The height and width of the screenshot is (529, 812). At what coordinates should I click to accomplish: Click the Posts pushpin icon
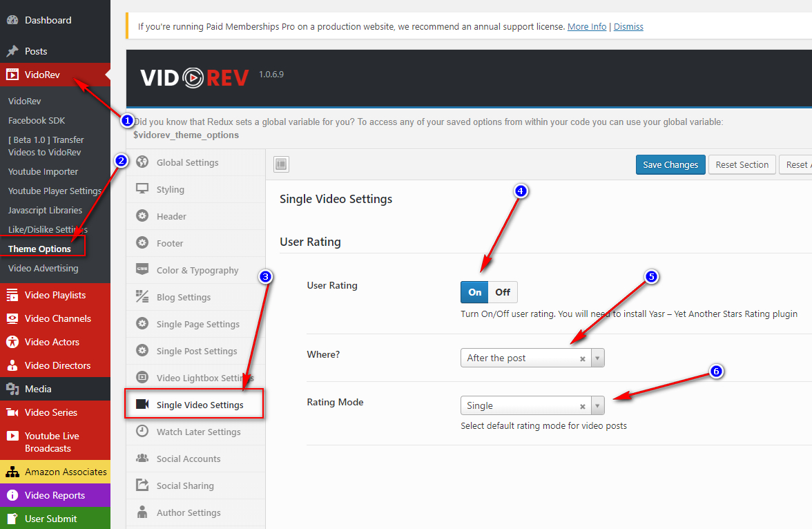tap(12, 51)
